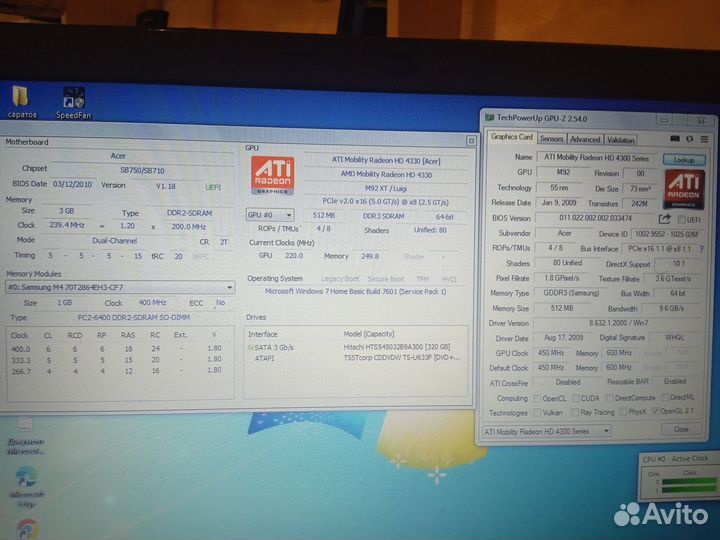Expand the Samsung memory module dropdown

(x=120, y=287)
